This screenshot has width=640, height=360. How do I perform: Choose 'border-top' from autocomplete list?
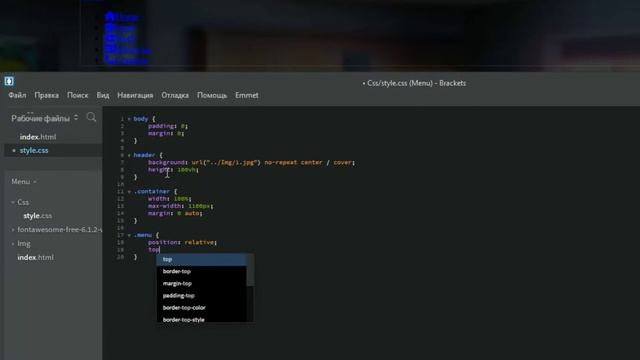[202, 271]
